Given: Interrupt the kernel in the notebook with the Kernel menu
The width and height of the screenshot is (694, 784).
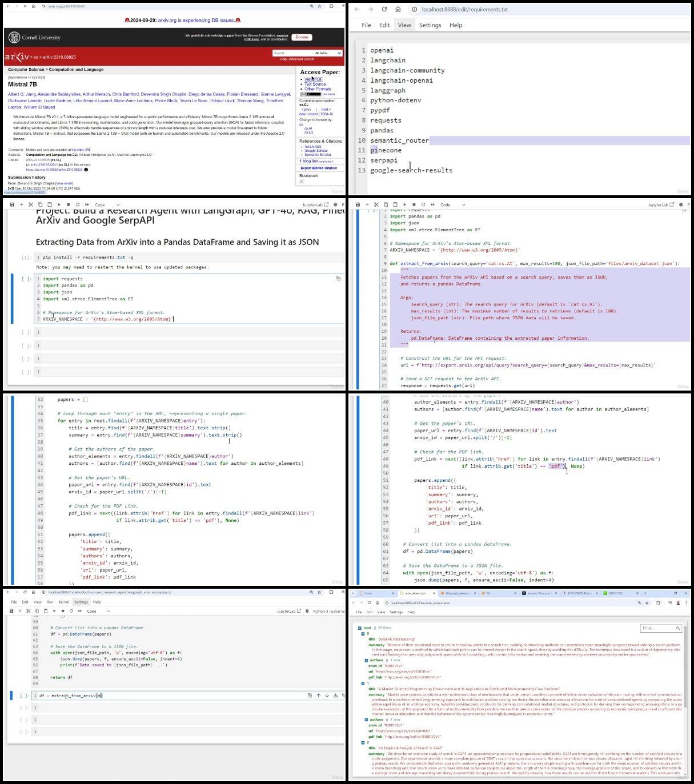Looking at the screenshot, I should click(x=63, y=611).
